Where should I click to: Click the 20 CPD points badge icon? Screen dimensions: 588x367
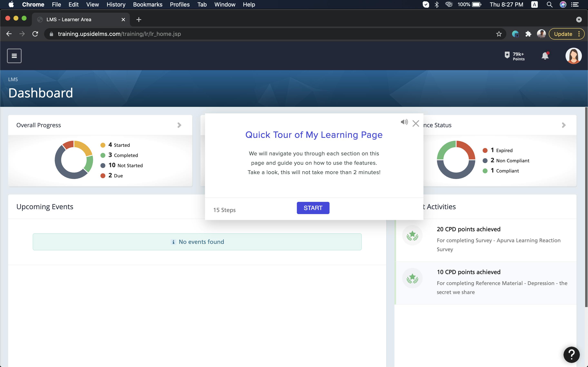[x=412, y=235]
